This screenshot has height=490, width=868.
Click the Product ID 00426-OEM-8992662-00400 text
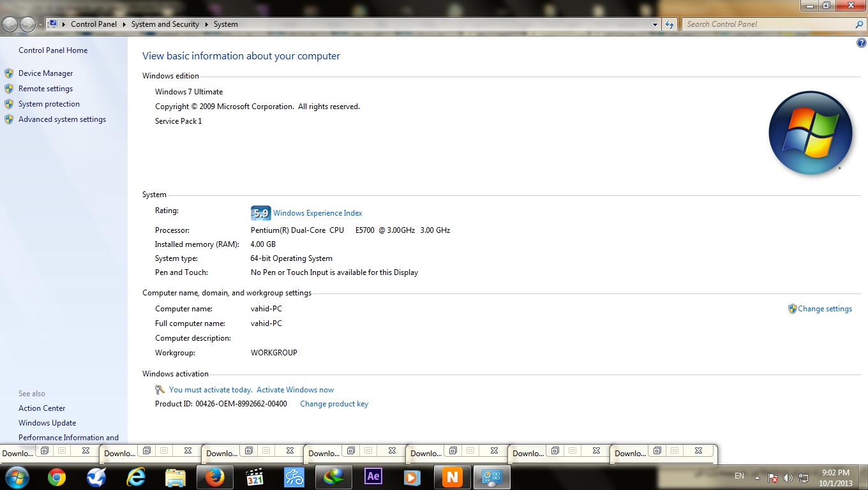point(221,404)
